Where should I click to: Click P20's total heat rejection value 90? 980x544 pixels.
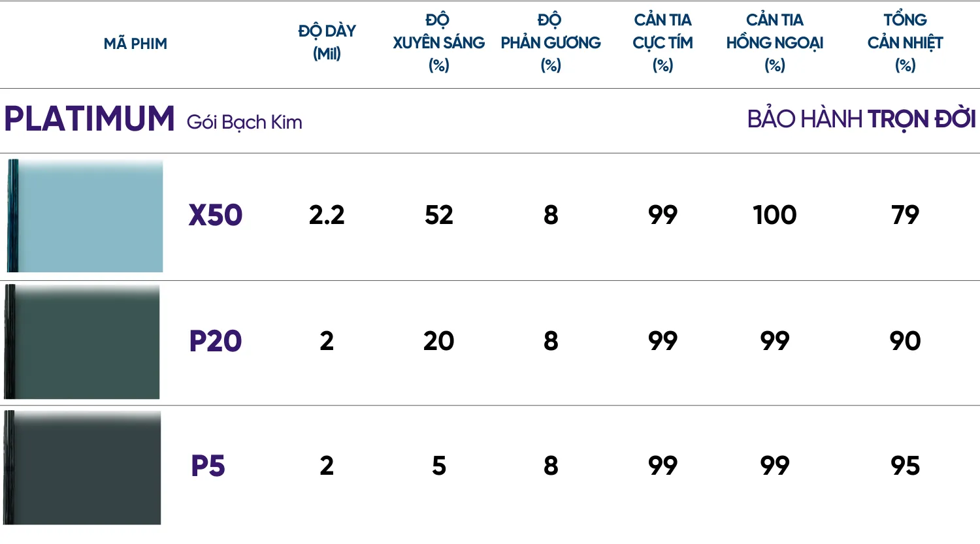[x=905, y=341]
